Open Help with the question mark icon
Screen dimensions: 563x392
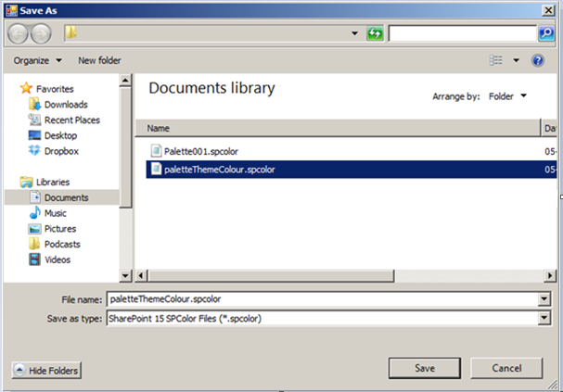point(538,60)
